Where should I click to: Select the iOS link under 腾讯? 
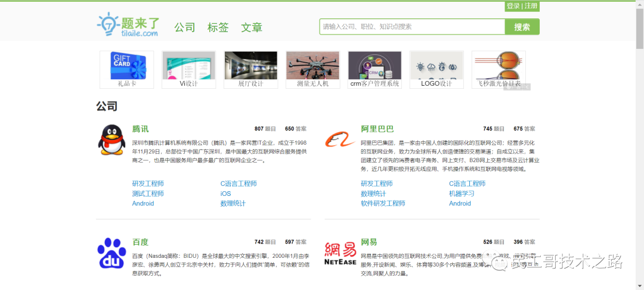tap(226, 194)
